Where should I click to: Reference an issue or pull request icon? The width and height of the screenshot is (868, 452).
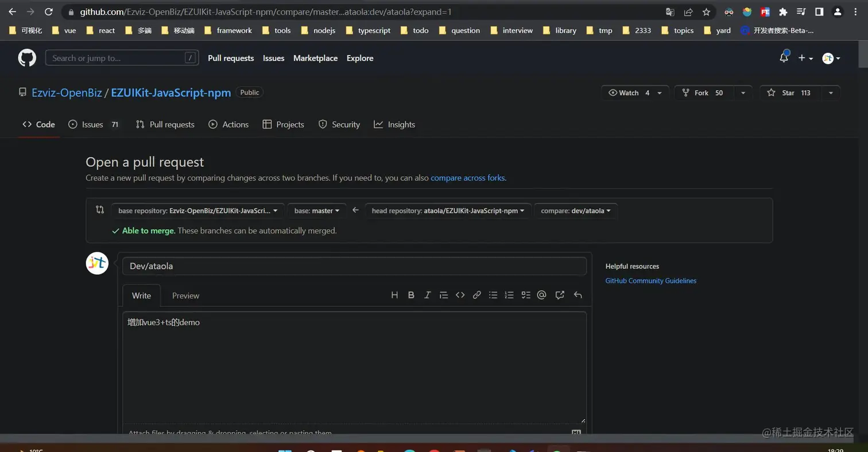[x=560, y=295]
